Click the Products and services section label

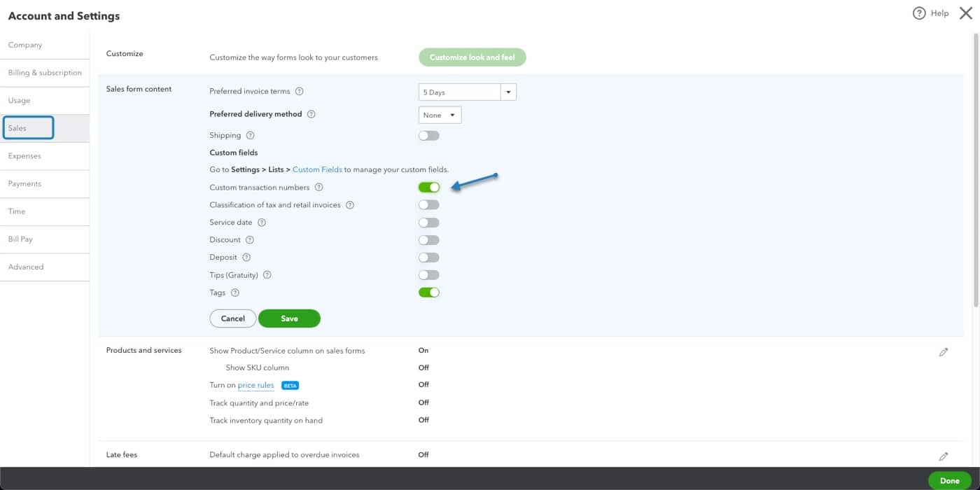(x=143, y=350)
